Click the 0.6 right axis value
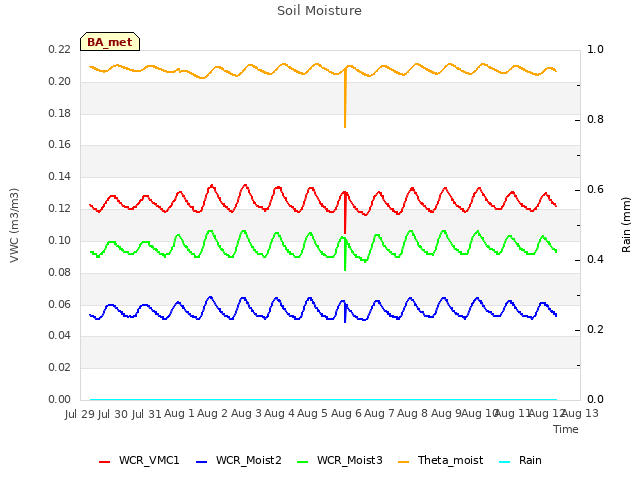Screen dimensions: 640x480 point(595,190)
